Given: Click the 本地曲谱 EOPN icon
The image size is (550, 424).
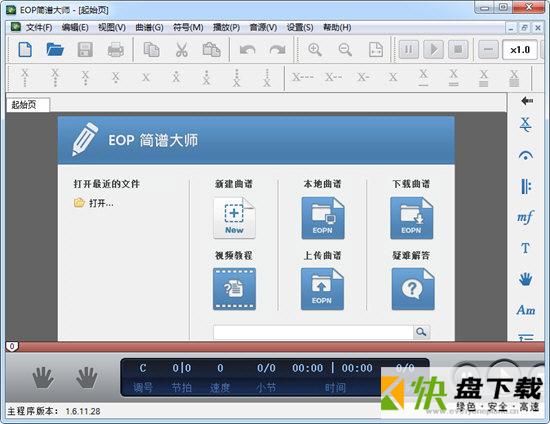Looking at the screenshot, I should 323,218.
